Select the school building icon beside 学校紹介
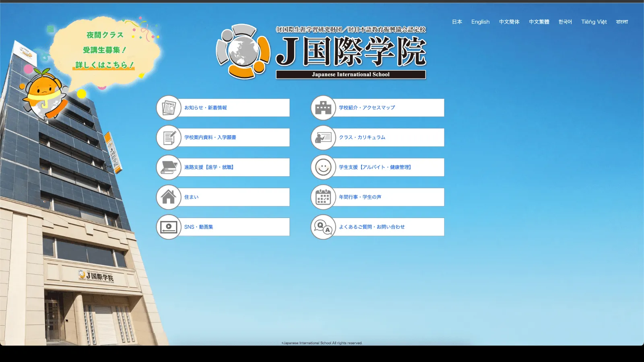This screenshot has height=362, width=644. point(323,107)
